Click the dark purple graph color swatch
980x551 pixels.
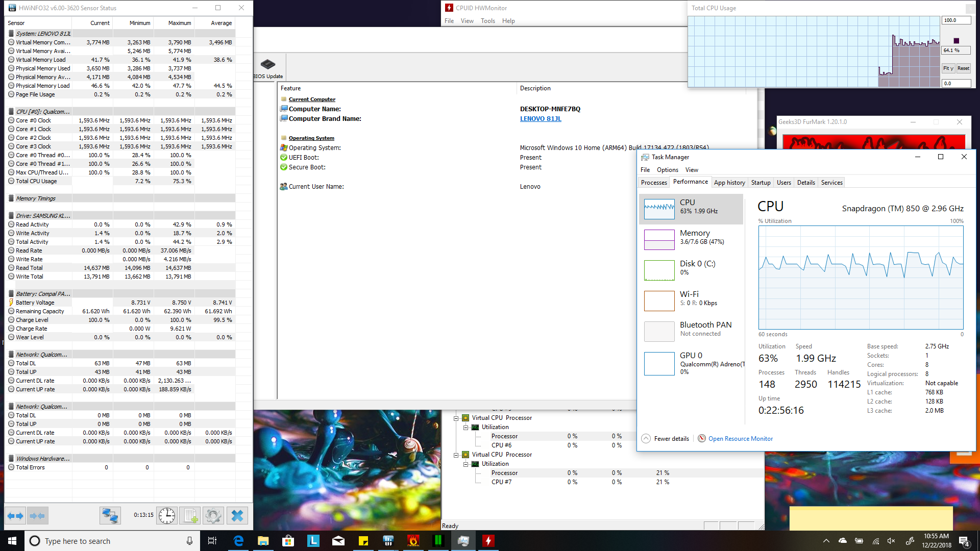pyautogui.click(x=957, y=41)
